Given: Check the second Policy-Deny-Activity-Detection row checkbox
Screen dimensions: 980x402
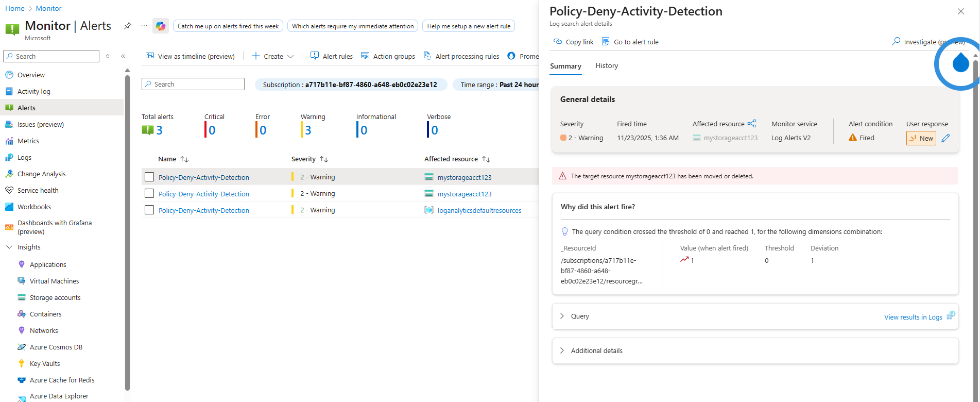Looking at the screenshot, I should [149, 193].
